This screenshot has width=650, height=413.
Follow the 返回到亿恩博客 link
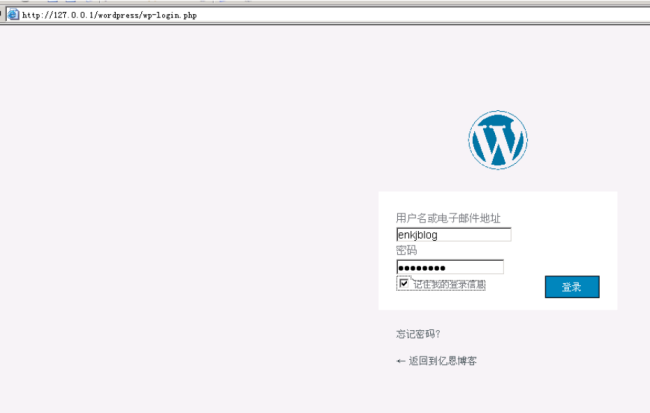click(442, 360)
